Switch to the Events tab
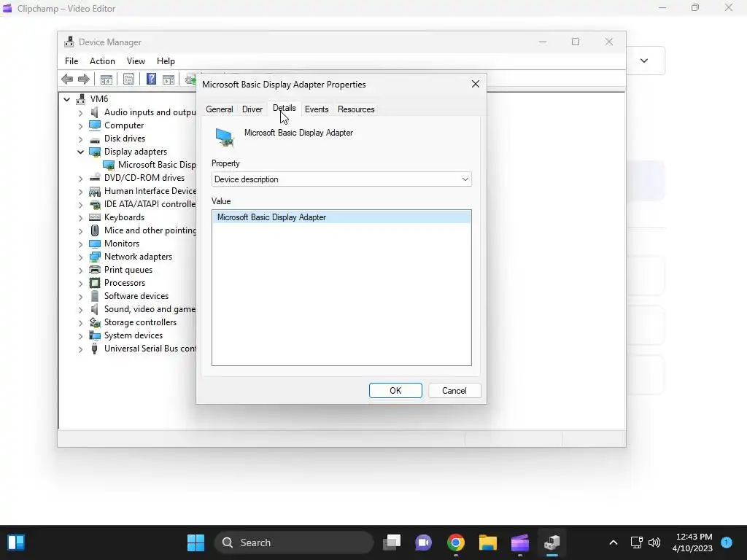Viewport: 747px width, 560px height. (x=317, y=109)
